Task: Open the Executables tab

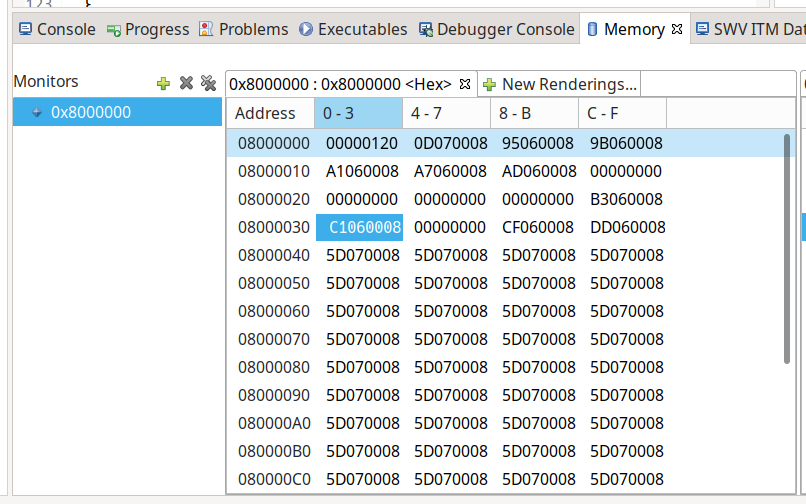Action: 353,29
